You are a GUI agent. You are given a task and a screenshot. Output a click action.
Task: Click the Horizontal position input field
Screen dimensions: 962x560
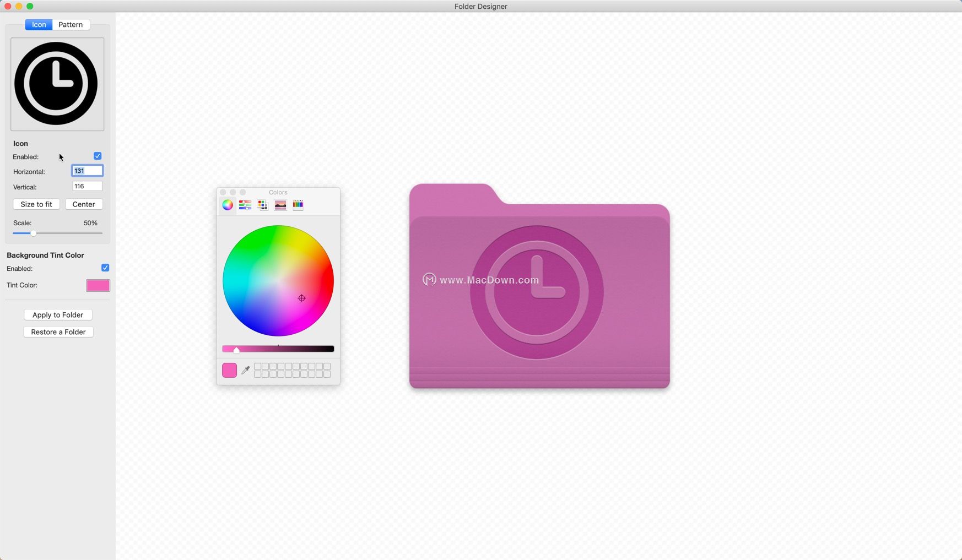point(87,171)
